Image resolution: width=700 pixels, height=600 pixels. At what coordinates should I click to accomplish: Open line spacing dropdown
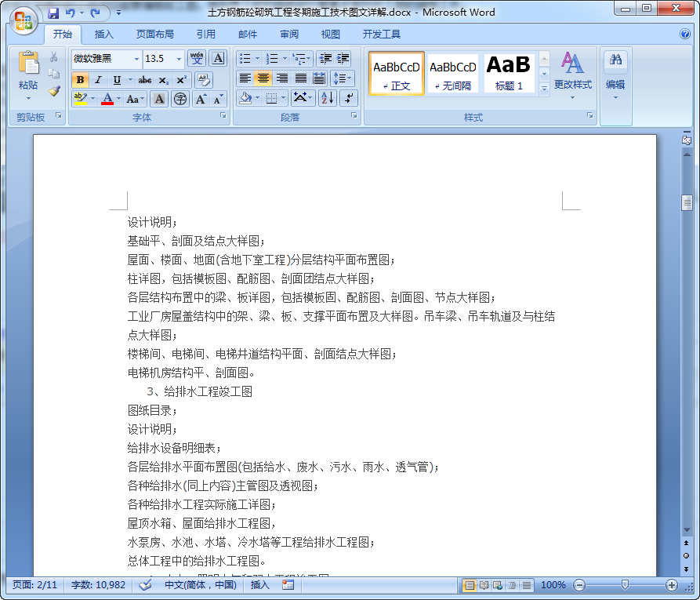click(x=343, y=78)
